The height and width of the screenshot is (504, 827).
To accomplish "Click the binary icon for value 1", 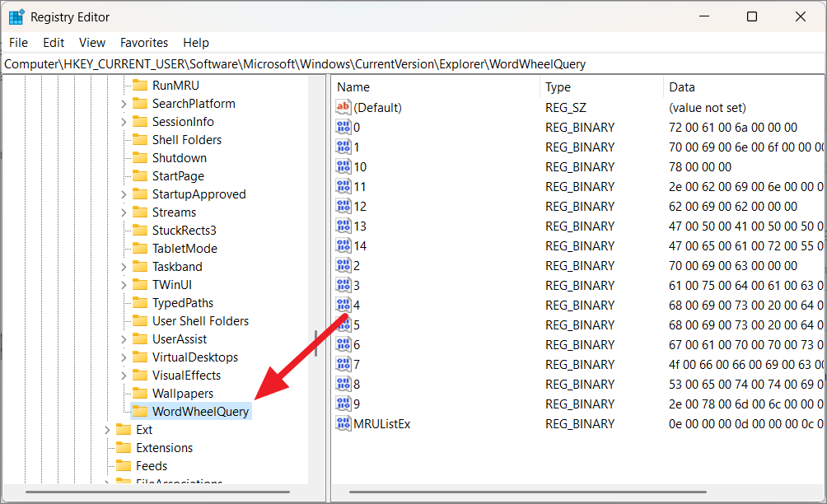I will coord(343,147).
